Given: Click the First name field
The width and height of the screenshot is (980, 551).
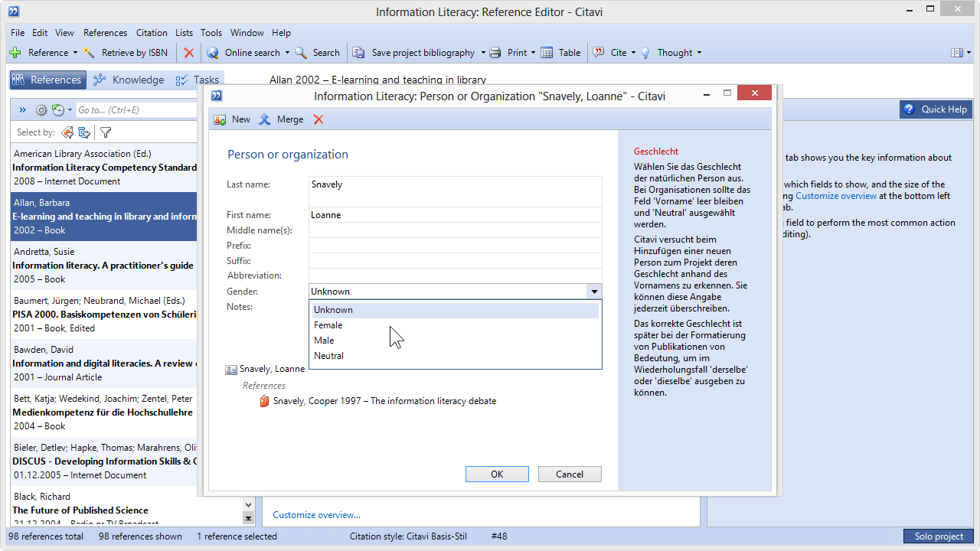Looking at the screenshot, I should (456, 215).
